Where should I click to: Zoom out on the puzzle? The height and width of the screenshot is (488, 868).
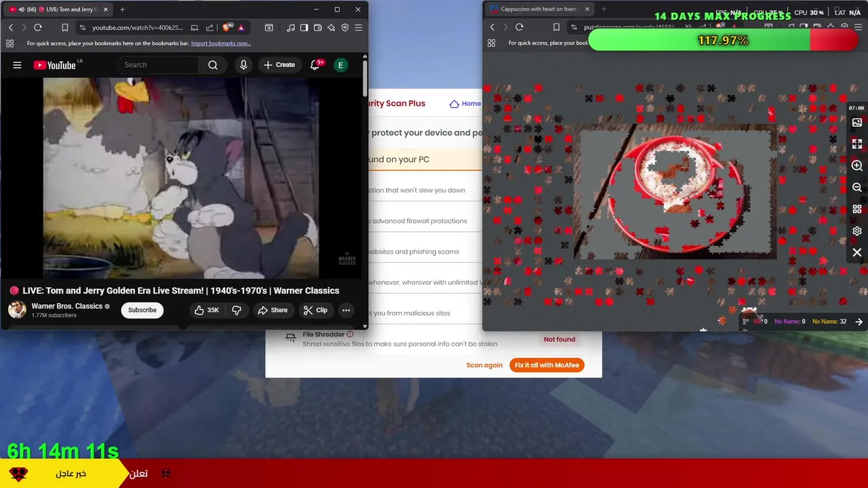pos(857,188)
